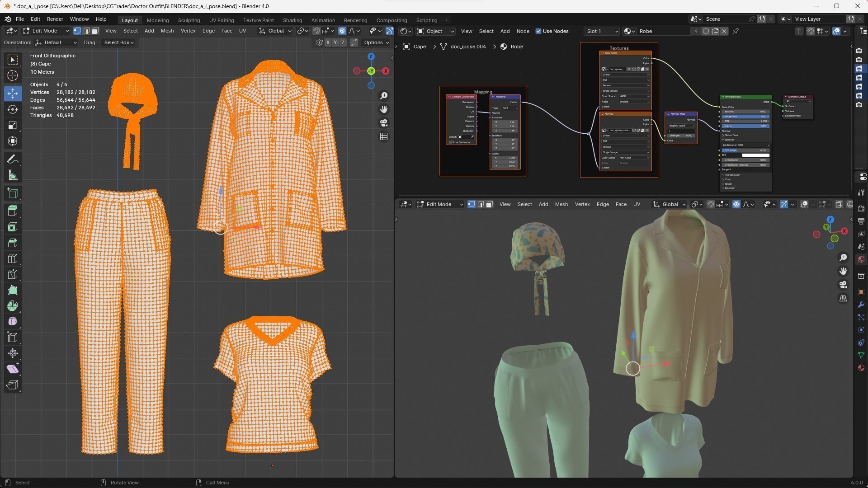Image resolution: width=868 pixels, height=488 pixels.
Task: Open Scene selector dropdown
Action: click(695, 19)
